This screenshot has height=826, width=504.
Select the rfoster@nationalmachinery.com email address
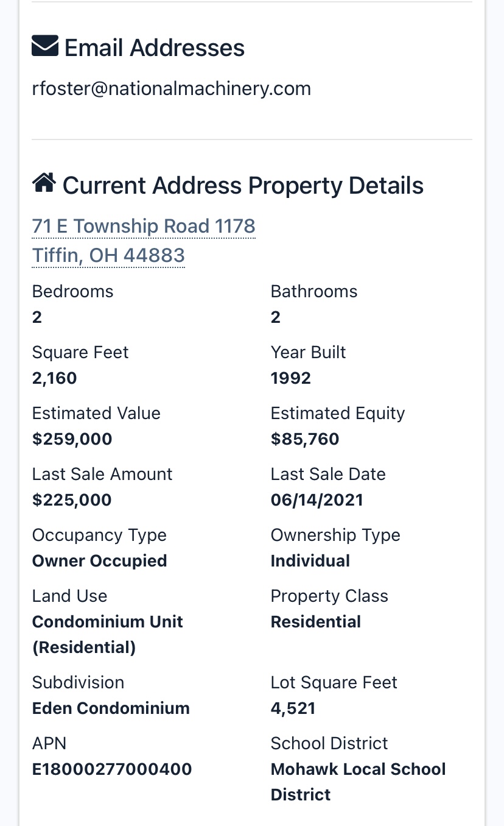coord(172,89)
